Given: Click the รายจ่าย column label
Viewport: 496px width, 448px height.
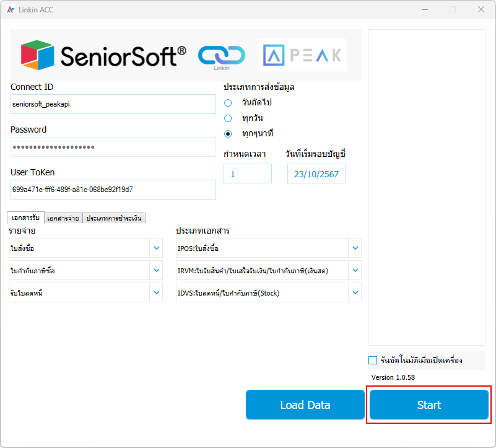Looking at the screenshot, I should point(22,231).
